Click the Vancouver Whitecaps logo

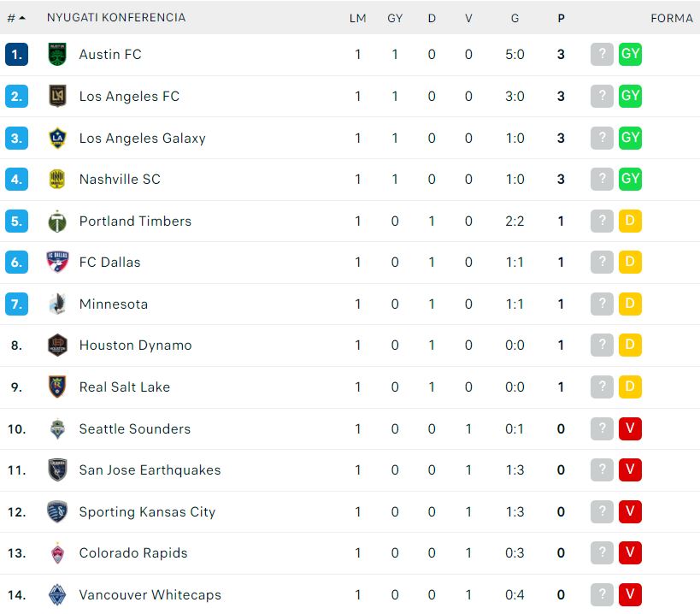click(x=57, y=595)
